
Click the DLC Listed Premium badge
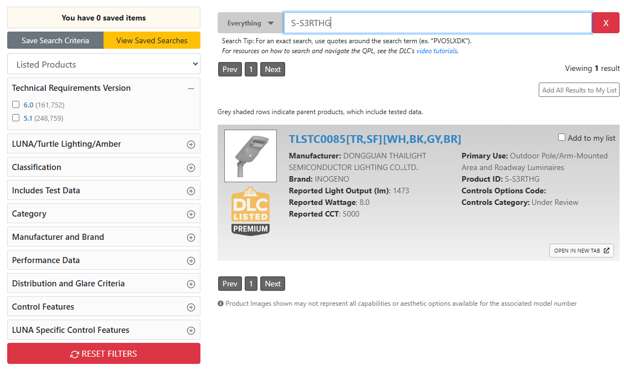point(250,211)
